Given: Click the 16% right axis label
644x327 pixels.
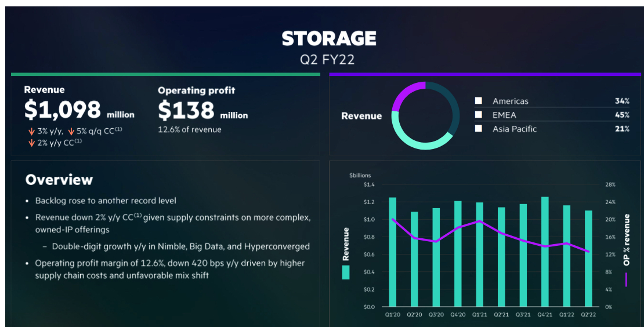Looking at the screenshot, I should point(610,237).
